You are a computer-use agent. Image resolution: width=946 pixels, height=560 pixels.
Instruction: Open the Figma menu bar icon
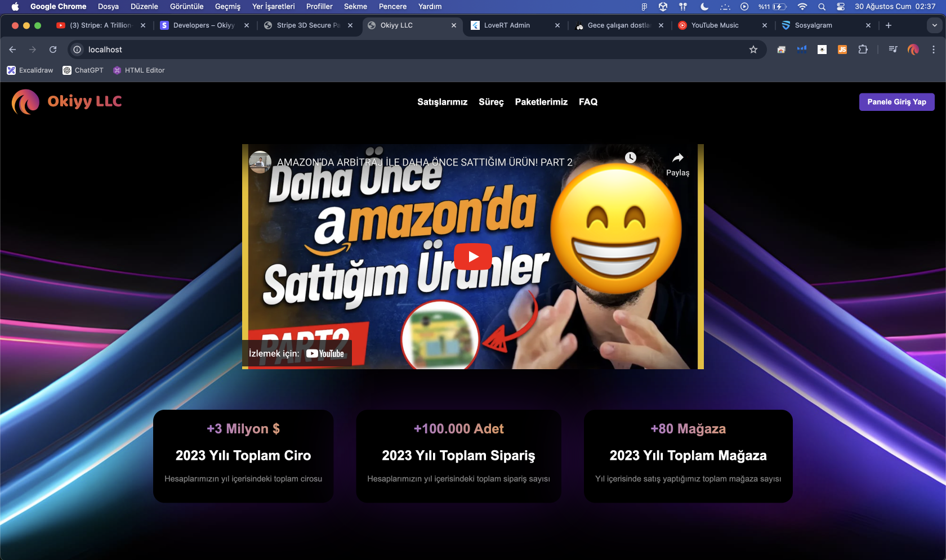(644, 7)
